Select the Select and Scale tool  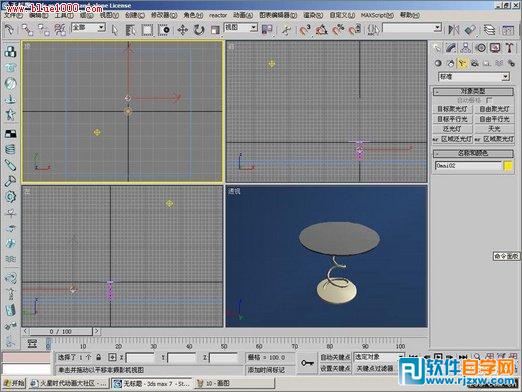(x=215, y=30)
